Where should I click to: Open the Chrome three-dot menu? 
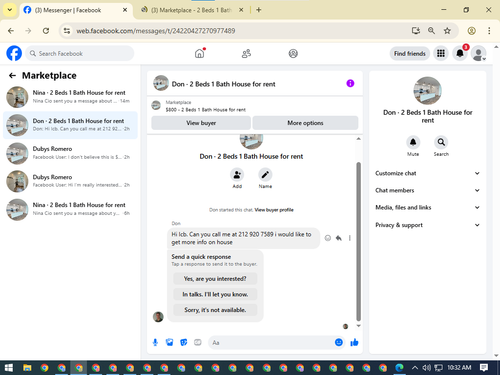[489, 31]
